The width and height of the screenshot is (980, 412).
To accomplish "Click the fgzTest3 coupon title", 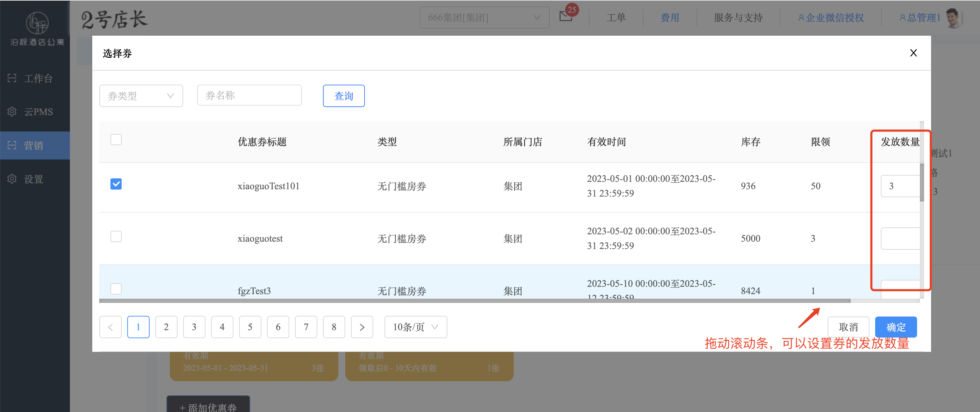I will [x=254, y=291].
